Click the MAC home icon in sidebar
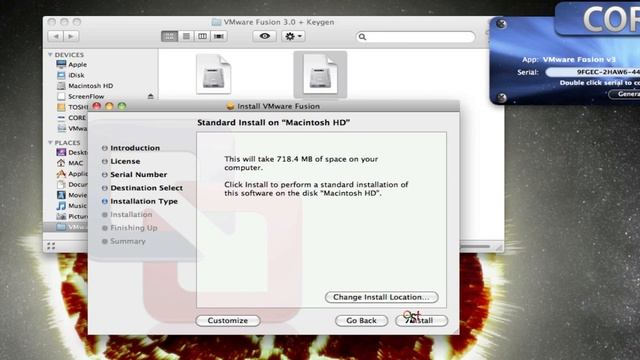The height and width of the screenshot is (360, 640). coord(61,163)
